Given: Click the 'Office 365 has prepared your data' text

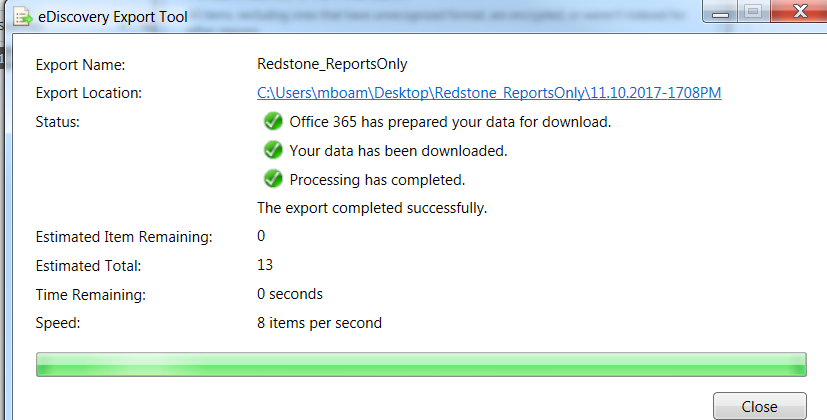Looking at the screenshot, I should (450, 122).
